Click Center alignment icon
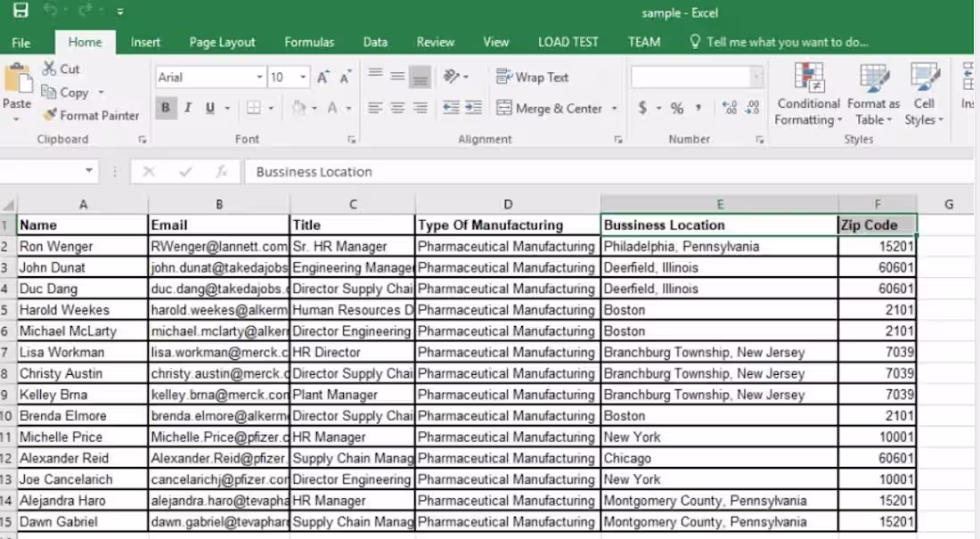This screenshot has width=980, height=539. point(397,108)
